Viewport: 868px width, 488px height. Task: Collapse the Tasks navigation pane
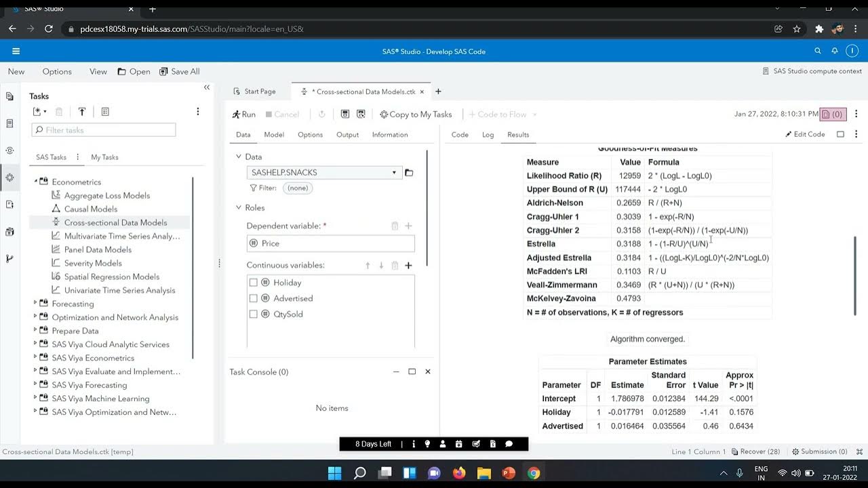pos(207,87)
